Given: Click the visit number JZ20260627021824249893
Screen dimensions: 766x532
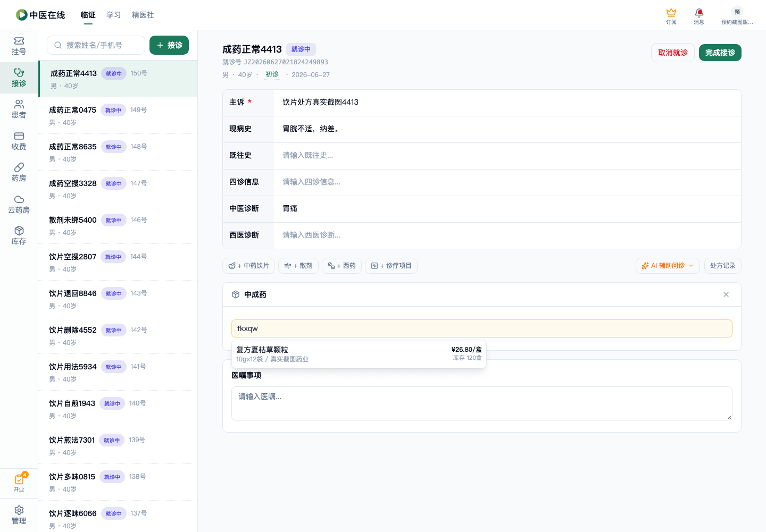Looking at the screenshot, I should (x=286, y=62).
